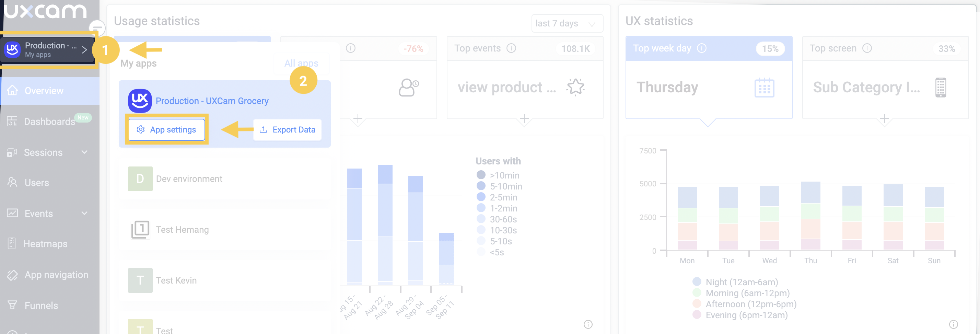Click the Sessions recording icon
The width and height of the screenshot is (980, 334).
pos(12,152)
